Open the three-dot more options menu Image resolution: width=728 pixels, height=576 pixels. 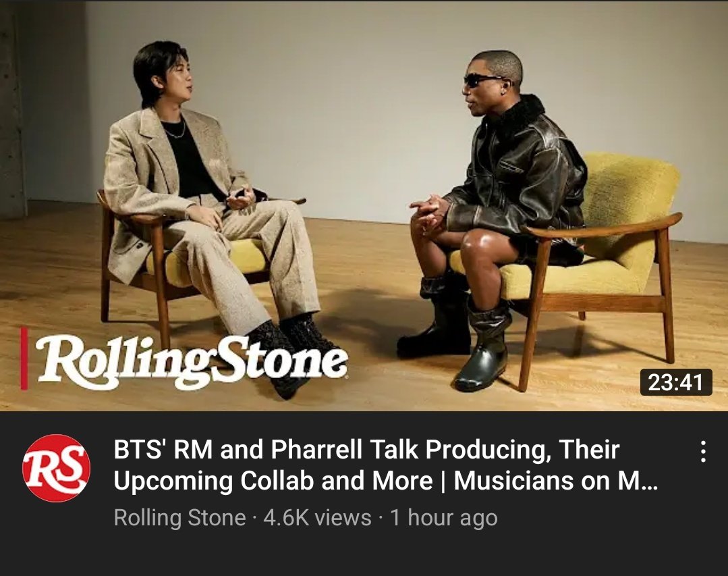(704, 452)
